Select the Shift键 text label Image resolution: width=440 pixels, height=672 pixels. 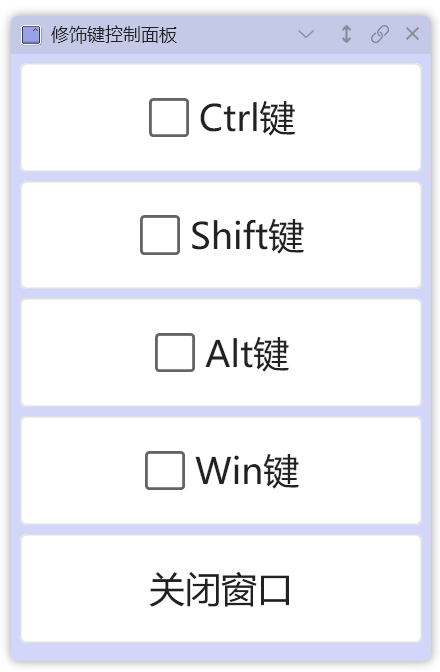point(247,235)
